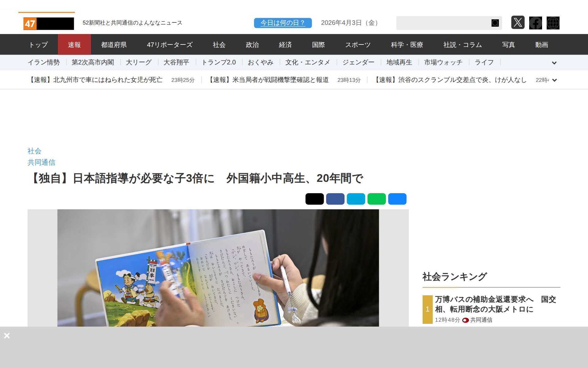
Task: Share article with black X button
Action: tap(314, 199)
